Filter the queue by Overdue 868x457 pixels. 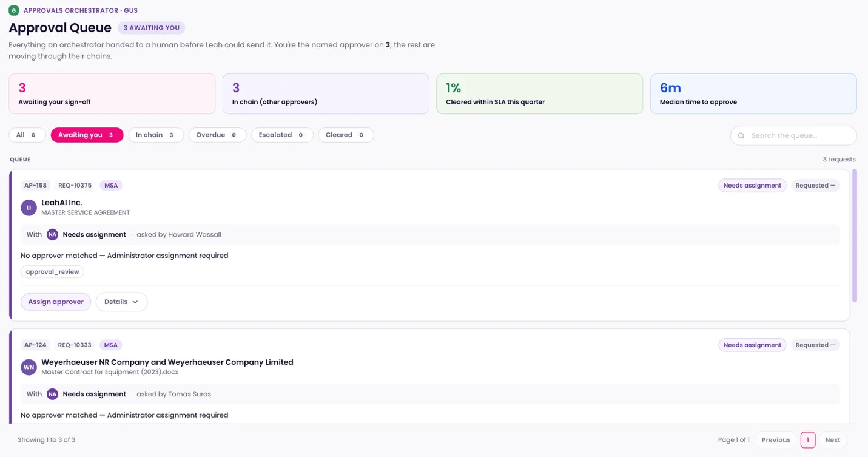[217, 135]
